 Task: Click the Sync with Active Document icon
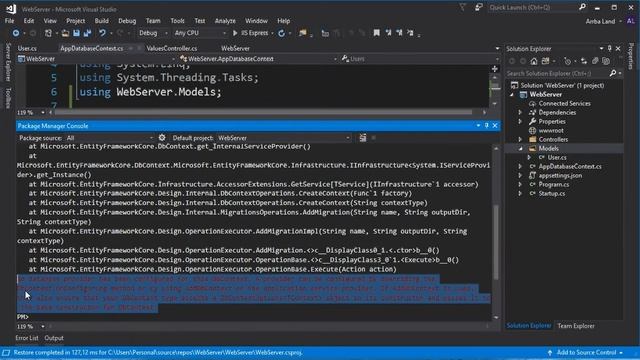click(x=584, y=61)
